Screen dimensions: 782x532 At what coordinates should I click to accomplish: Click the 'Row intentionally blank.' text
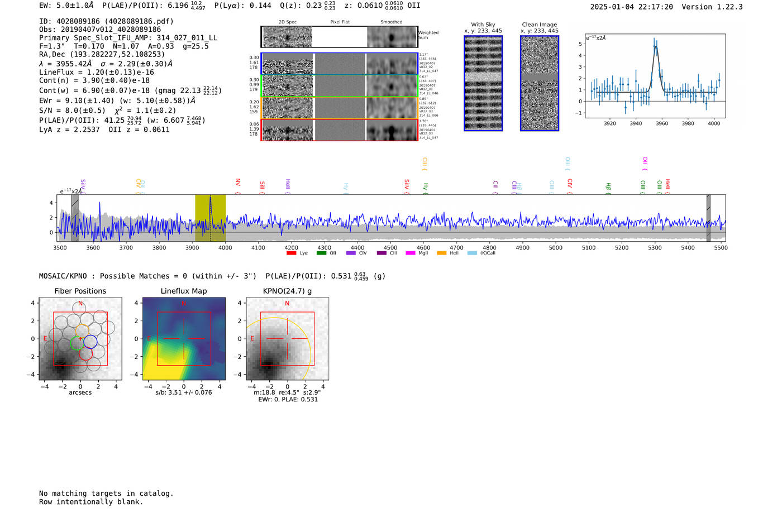point(91,502)
